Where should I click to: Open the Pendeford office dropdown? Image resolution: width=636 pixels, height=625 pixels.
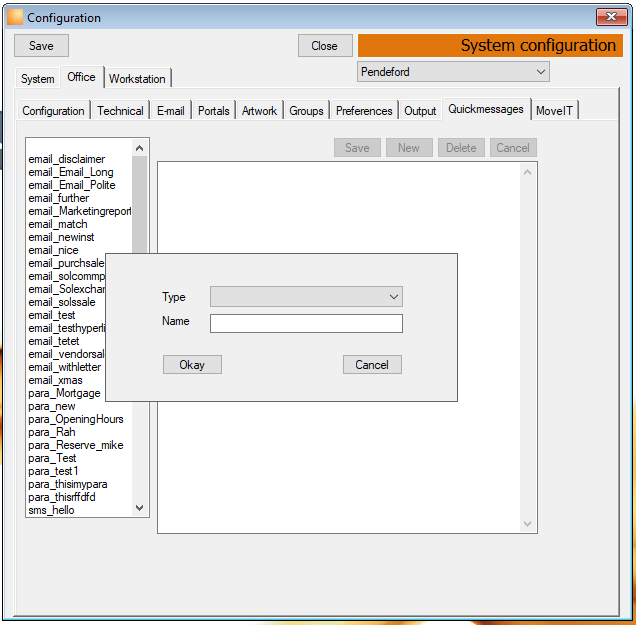pos(453,72)
